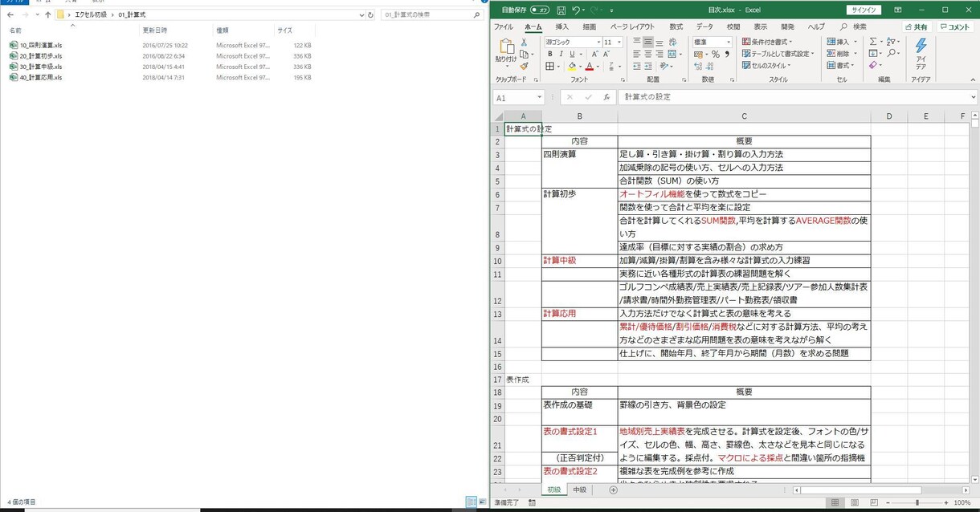Click the Save icon in Excel title bar

pyautogui.click(x=561, y=10)
